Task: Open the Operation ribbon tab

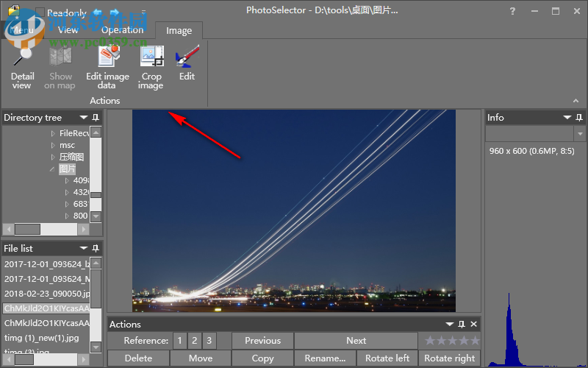Action: pos(122,30)
